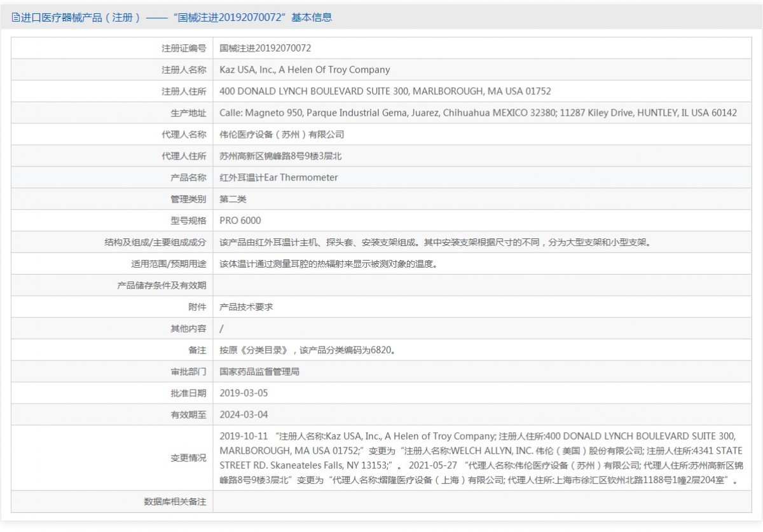Click the value 国家药品监督管理局
Image resolution: width=763 pixels, height=532 pixels.
point(259,372)
